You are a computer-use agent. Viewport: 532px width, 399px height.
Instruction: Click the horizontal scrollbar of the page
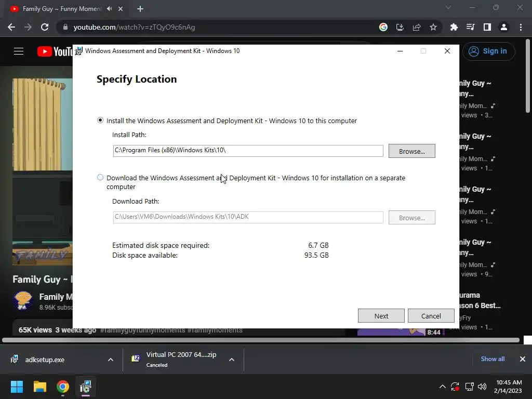261,340
